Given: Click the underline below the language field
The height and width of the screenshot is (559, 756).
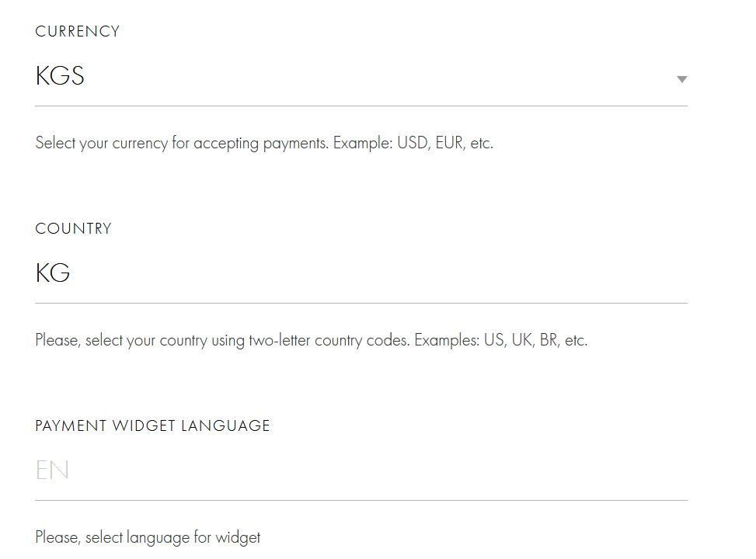Looking at the screenshot, I should pos(361,500).
